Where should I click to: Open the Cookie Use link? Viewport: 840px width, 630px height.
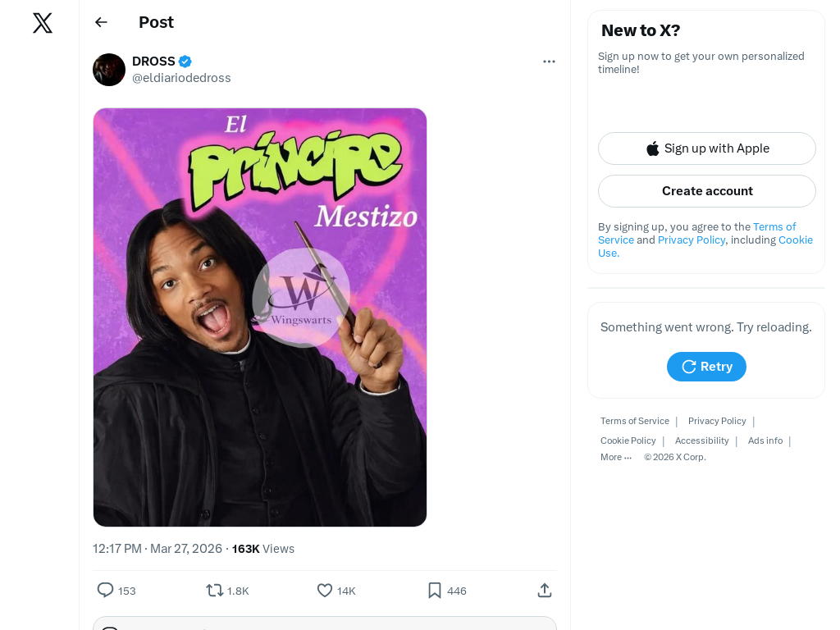click(x=705, y=246)
